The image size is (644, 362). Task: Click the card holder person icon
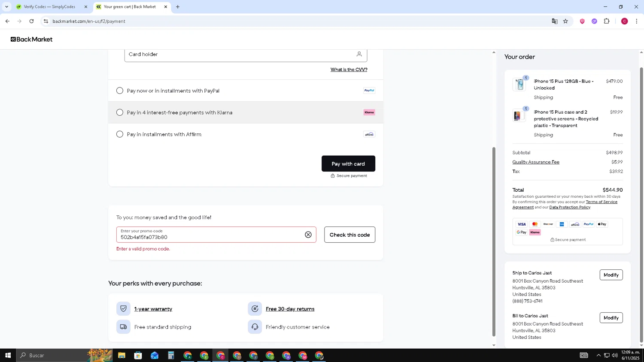pyautogui.click(x=359, y=54)
